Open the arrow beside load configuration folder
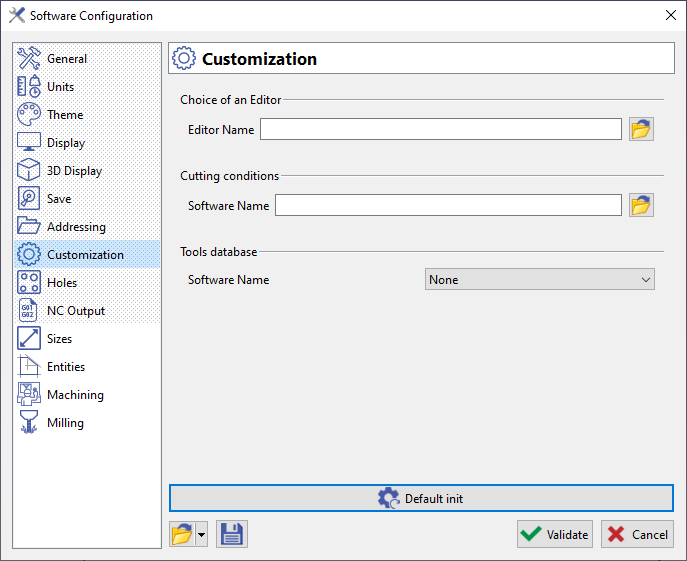Image resolution: width=687 pixels, height=561 pixels. 202,534
